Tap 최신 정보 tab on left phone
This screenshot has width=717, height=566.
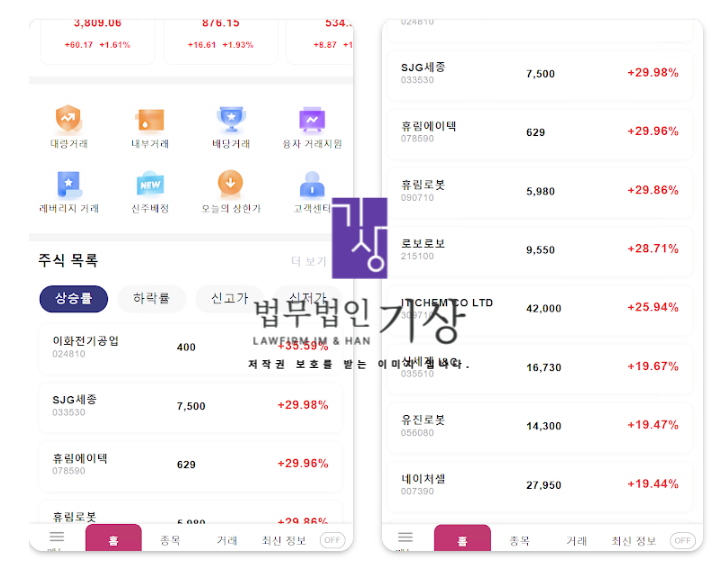pos(284,540)
